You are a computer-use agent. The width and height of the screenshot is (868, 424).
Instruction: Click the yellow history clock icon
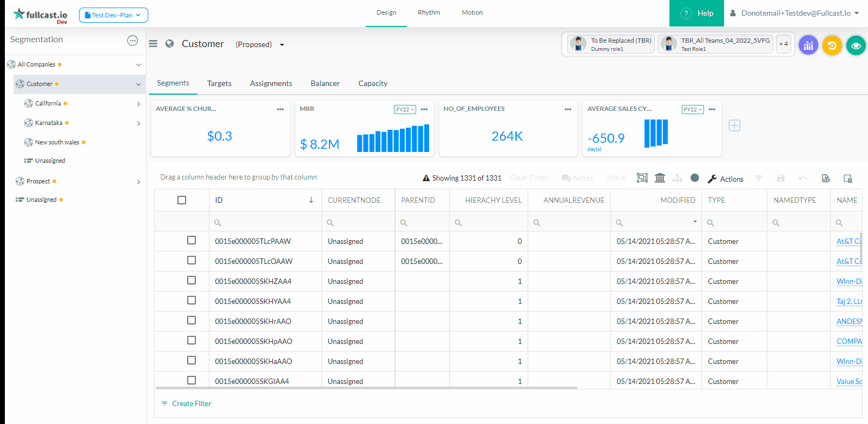[832, 45]
